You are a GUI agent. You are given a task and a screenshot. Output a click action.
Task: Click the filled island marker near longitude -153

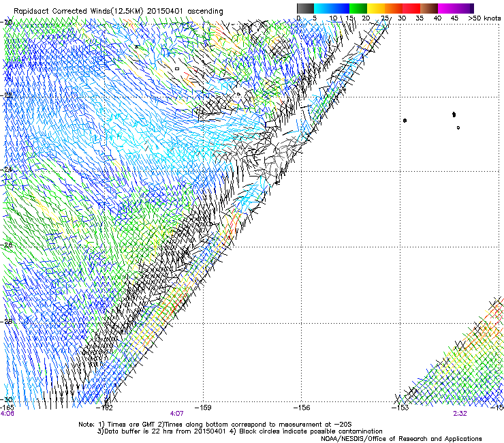click(405, 121)
